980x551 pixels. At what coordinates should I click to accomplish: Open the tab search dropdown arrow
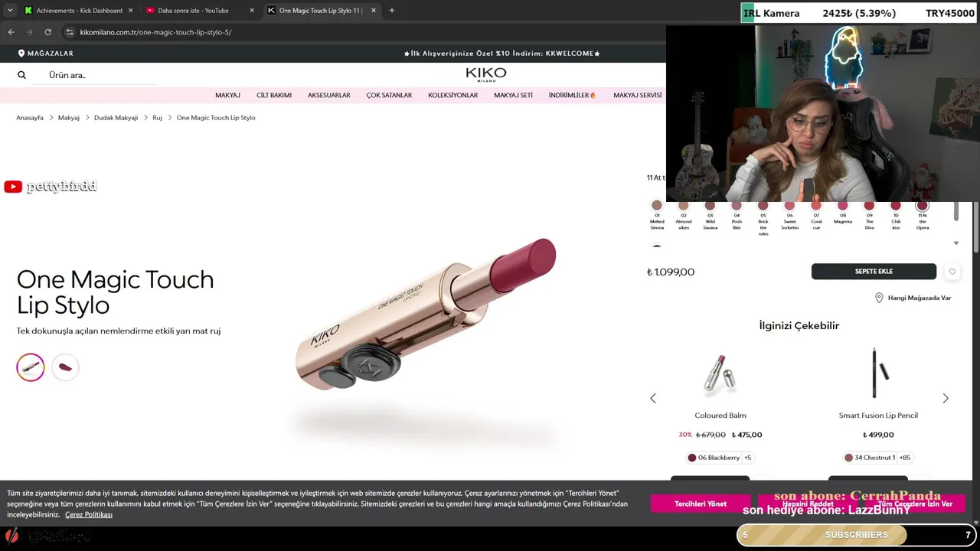[x=10, y=10]
